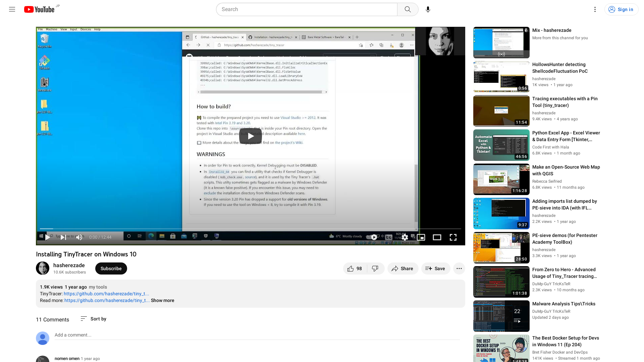Image resolution: width=644 pixels, height=362 pixels.
Task: Open Malware Analysis Tips\Tricks playlist
Action: (x=564, y=304)
